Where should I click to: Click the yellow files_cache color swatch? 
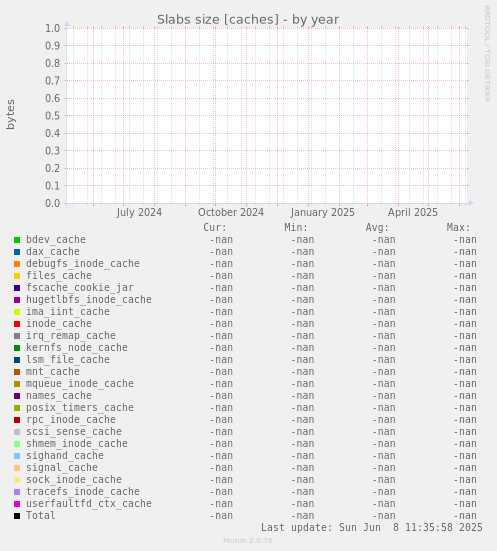17,276
